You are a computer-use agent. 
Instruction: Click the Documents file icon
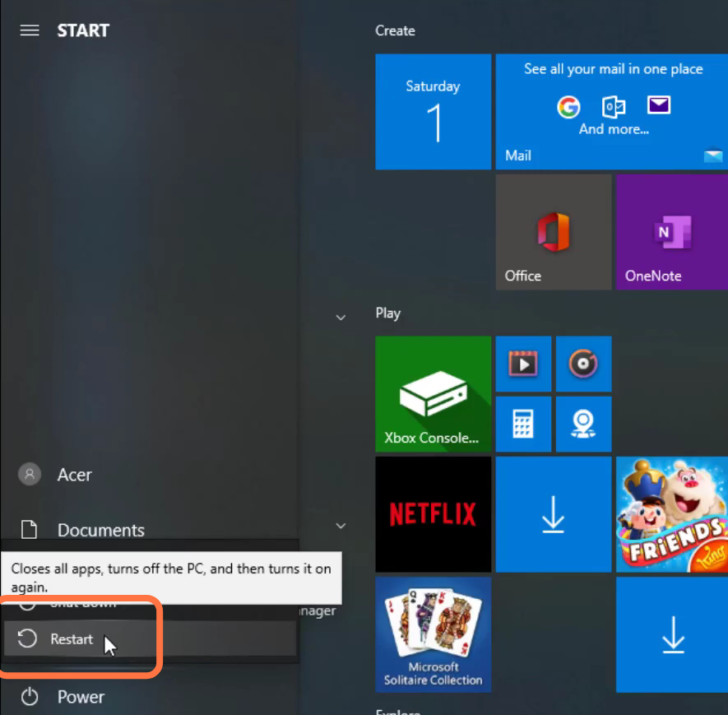pyautogui.click(x=30, y=530)
